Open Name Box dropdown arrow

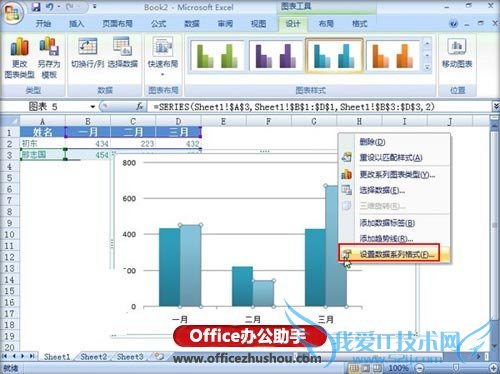[93, 107]
